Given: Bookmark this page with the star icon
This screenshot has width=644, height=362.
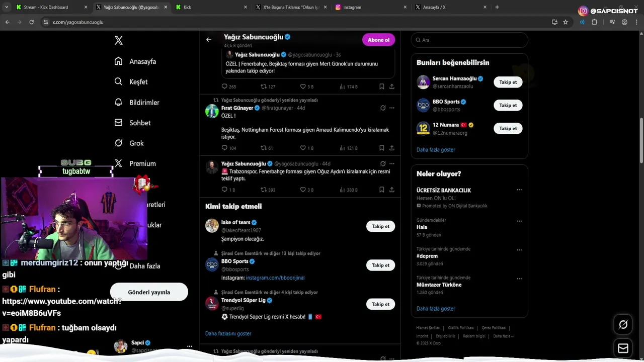Looking at the screenshot, I should click(x=566, y=22).
